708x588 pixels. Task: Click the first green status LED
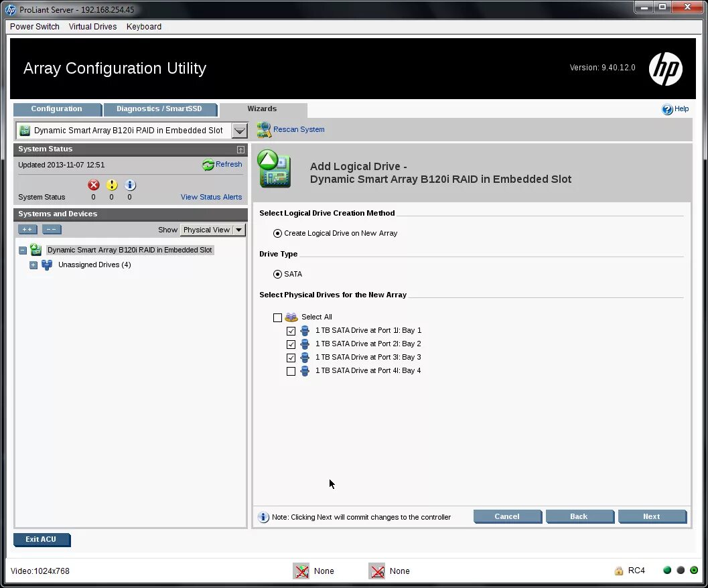point(667,570)
